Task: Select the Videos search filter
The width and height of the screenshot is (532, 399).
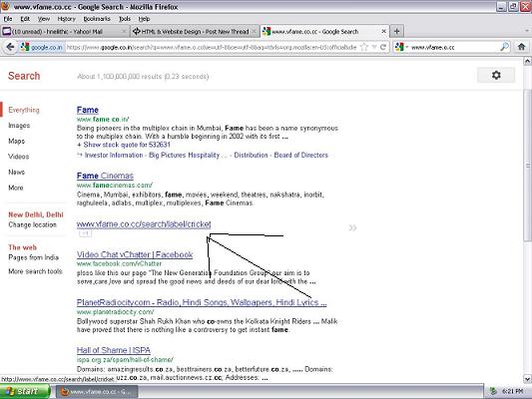Action: 18,157
